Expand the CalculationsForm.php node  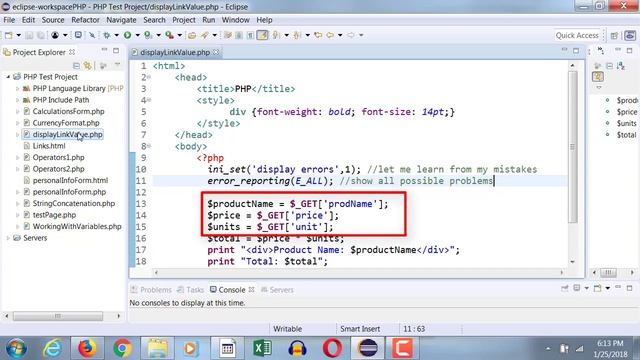click(18, 111)
